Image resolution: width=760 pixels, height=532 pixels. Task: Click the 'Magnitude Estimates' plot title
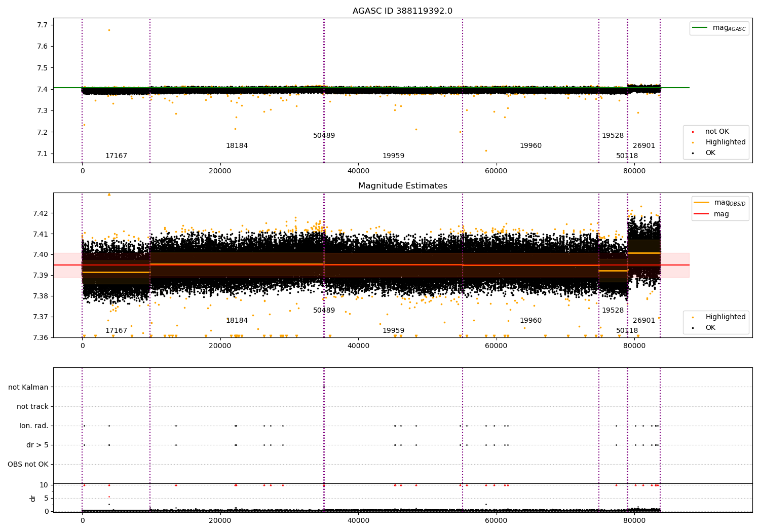402,186
